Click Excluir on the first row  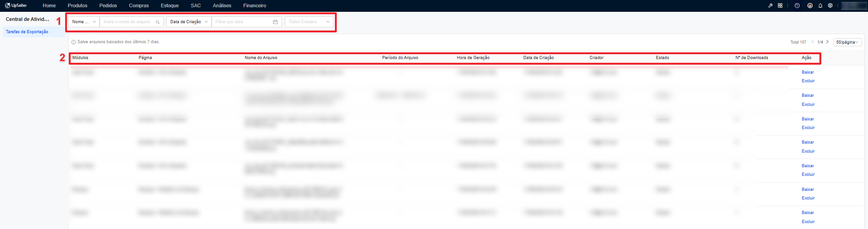point(808,81)
